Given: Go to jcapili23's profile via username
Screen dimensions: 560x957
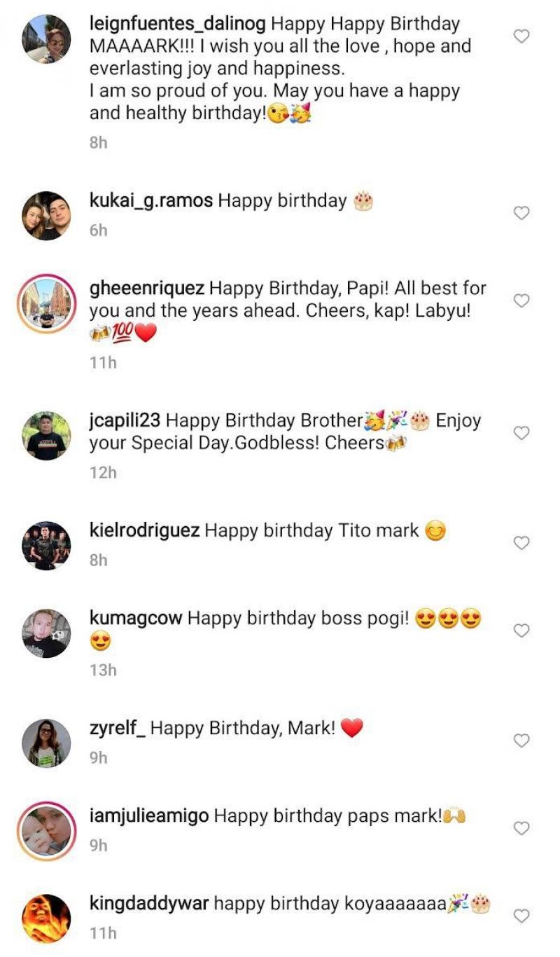Looking at the screenshot, I should tap(125, 420).
